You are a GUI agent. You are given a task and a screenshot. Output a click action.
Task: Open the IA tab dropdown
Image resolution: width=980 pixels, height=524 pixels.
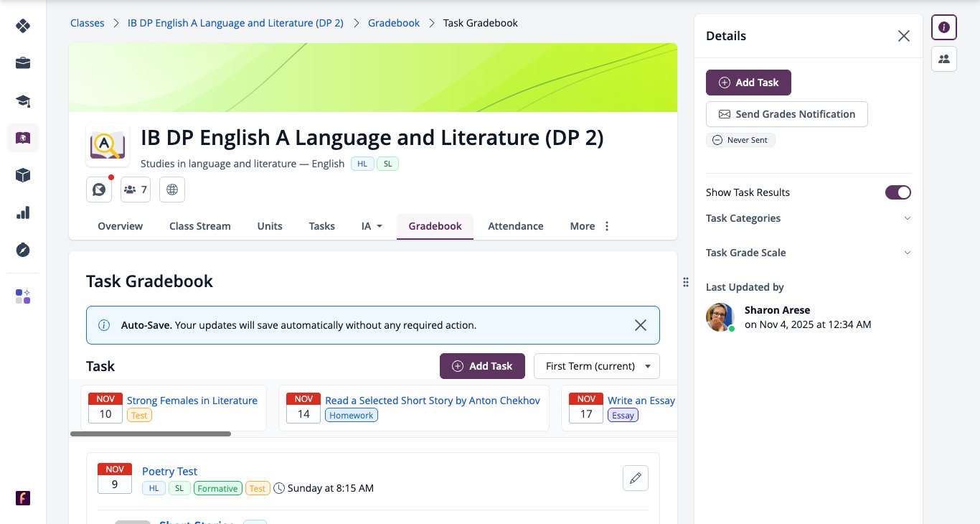372,226
